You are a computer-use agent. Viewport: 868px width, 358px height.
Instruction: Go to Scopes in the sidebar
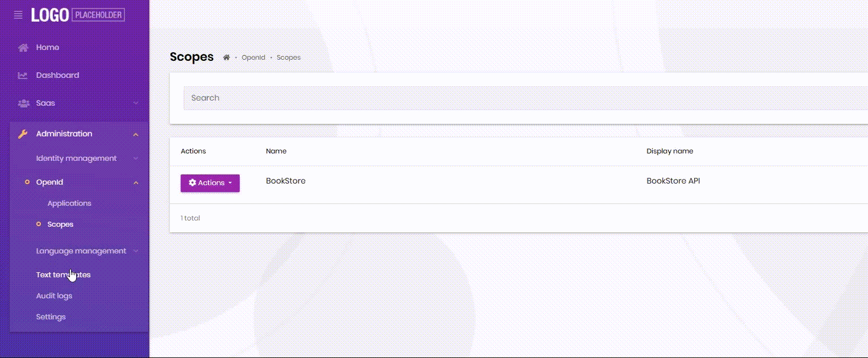[60, 224]
